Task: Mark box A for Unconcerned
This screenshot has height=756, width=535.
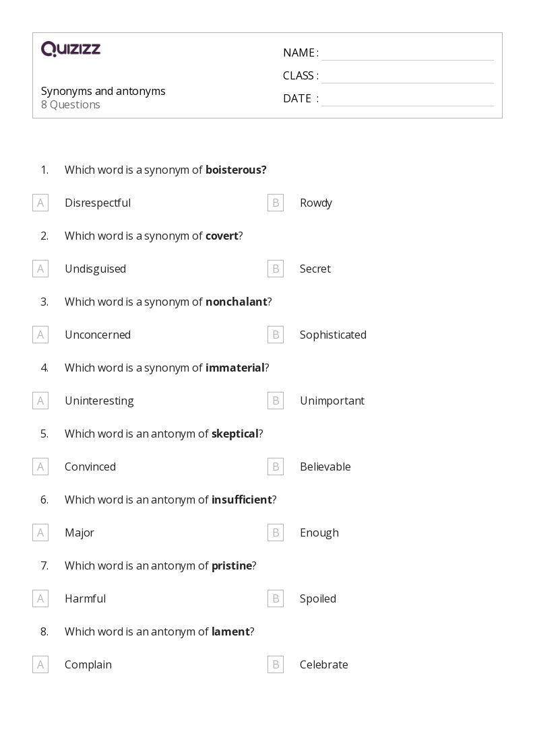Action: (x=40, y=335)
